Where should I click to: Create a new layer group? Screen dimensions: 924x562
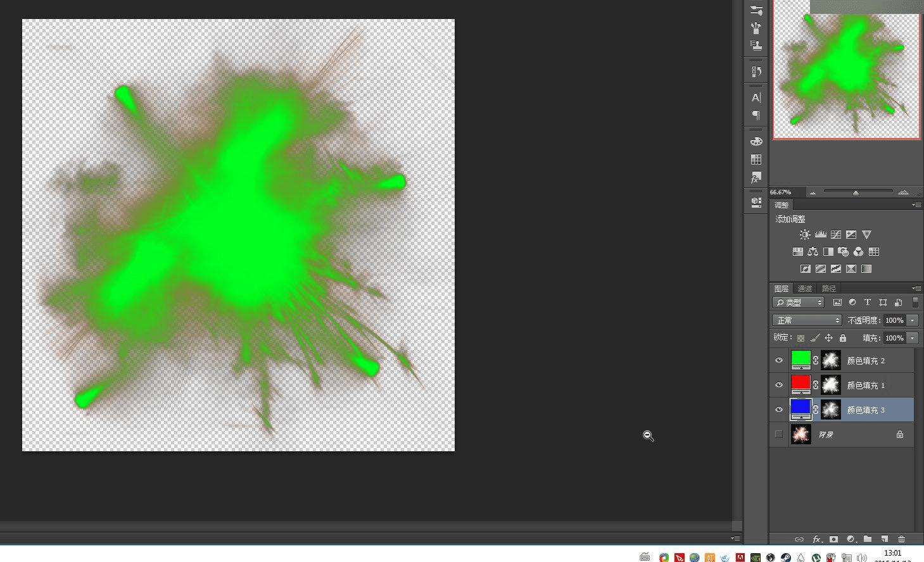[x=868, y=539]
